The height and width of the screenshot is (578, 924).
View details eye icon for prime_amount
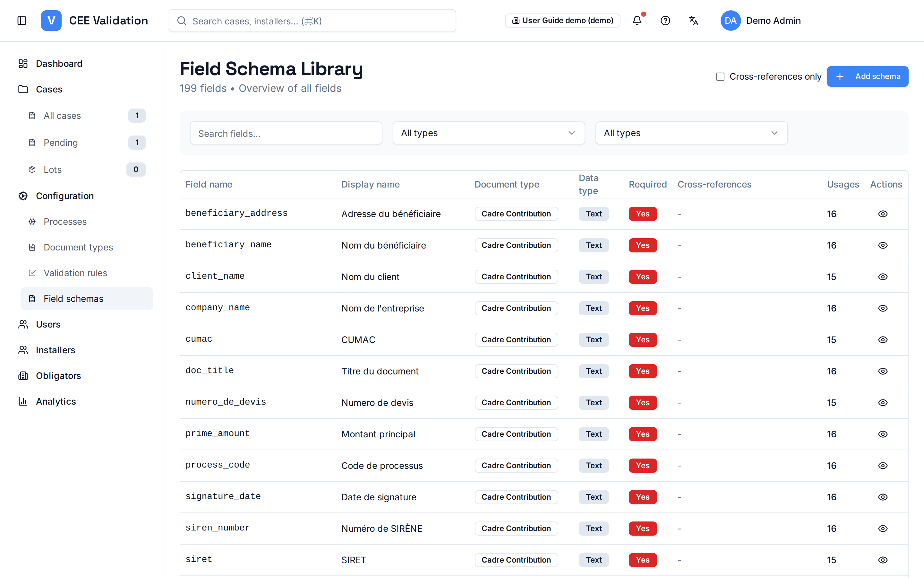pyautogui.click(x=883, y=434)
